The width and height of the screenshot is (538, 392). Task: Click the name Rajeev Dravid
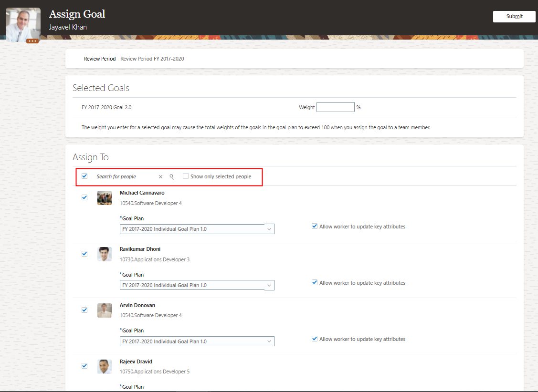(x=136, y=361)
